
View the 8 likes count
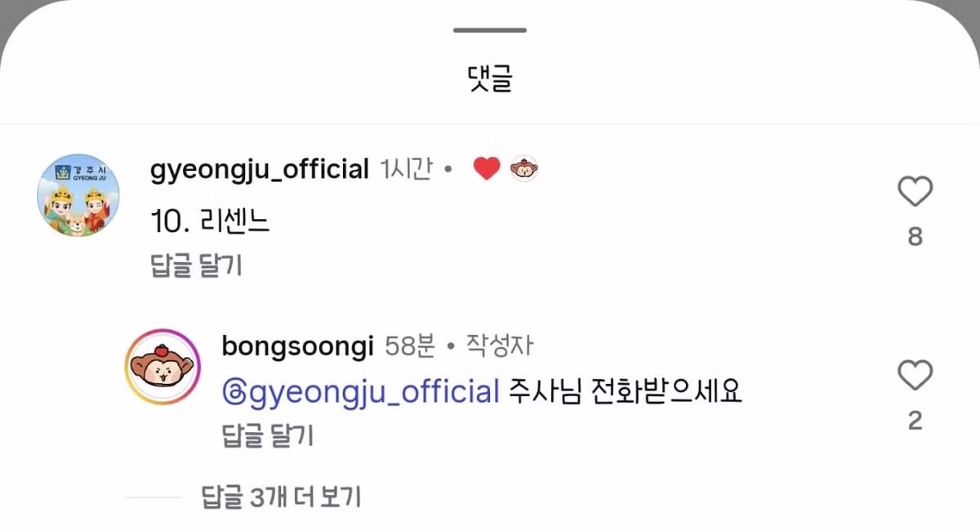[x=915, y=237]
